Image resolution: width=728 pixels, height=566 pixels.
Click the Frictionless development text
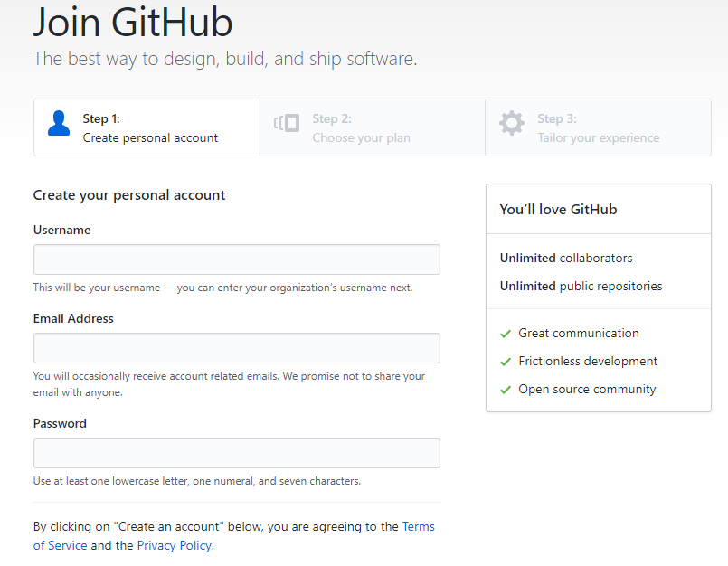pyautogui.click(x=588, y=361)
